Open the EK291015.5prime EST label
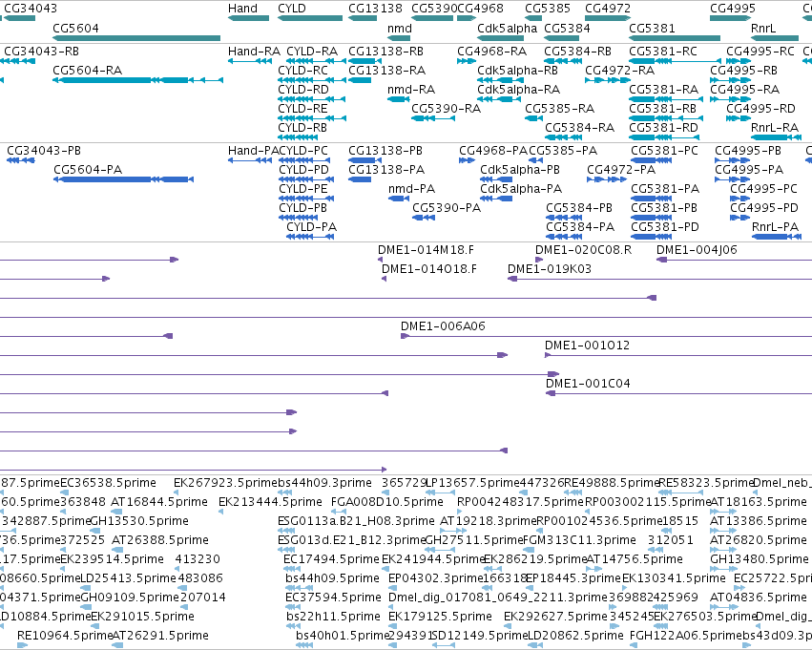Screen dimensions: 812x650 [x=142, y=617]
